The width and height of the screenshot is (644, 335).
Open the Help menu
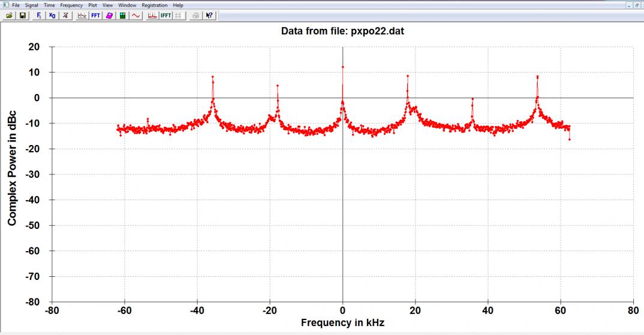[x=178, y=5]
